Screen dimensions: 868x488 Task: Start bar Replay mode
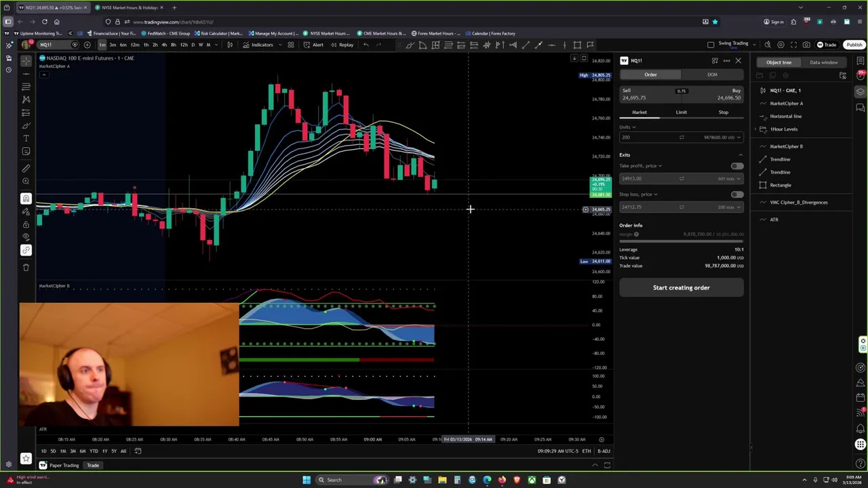[342, 45]
